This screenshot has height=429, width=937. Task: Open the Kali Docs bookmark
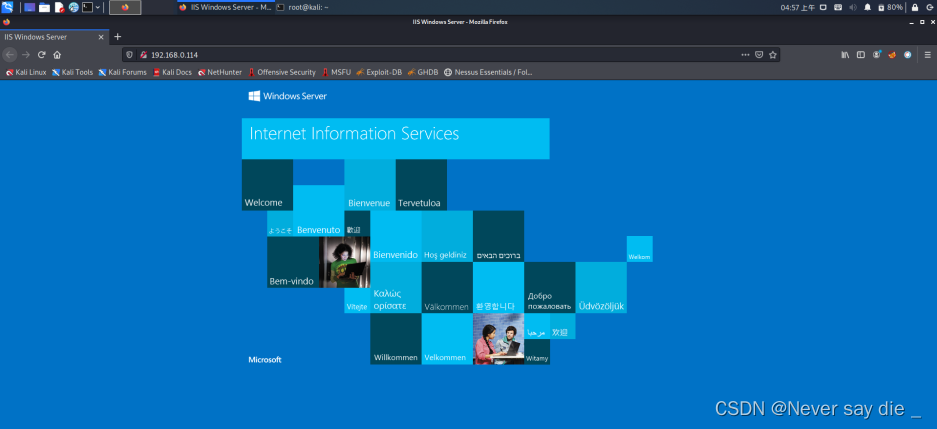point(172,72)
